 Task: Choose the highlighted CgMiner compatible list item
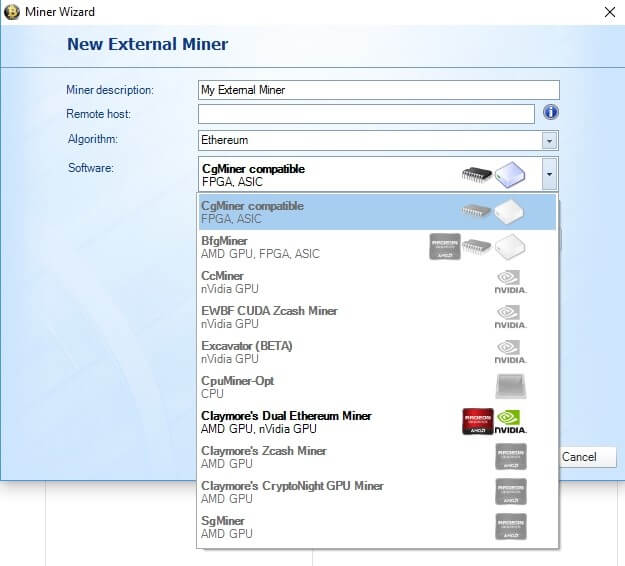pos(377,212)
